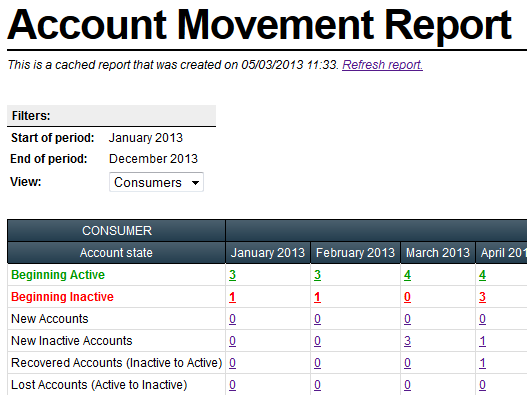The width and height of the screenshot is (527, 395).
Task: Open Beginning Inactive value for March 2013
Action: [x=407, y=297]
